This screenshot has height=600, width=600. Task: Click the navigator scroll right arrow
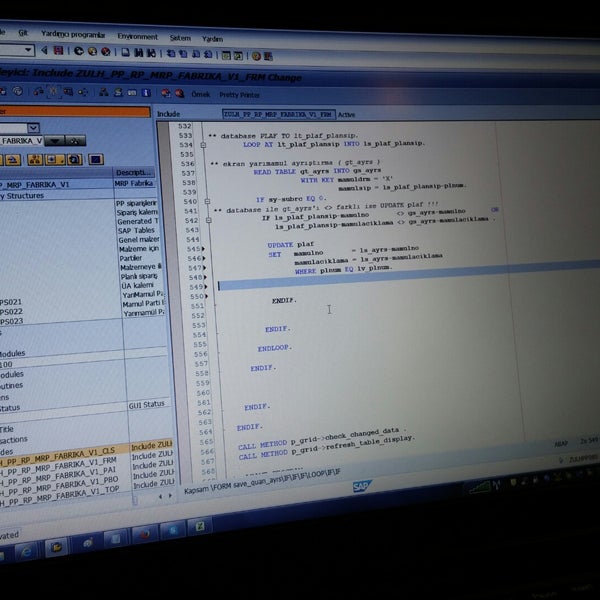click(x=170, y=496)
